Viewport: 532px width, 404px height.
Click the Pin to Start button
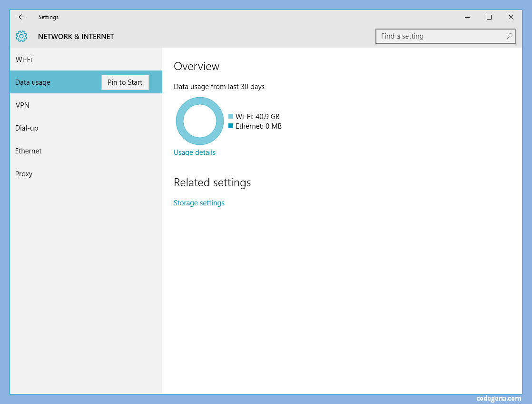125,82
